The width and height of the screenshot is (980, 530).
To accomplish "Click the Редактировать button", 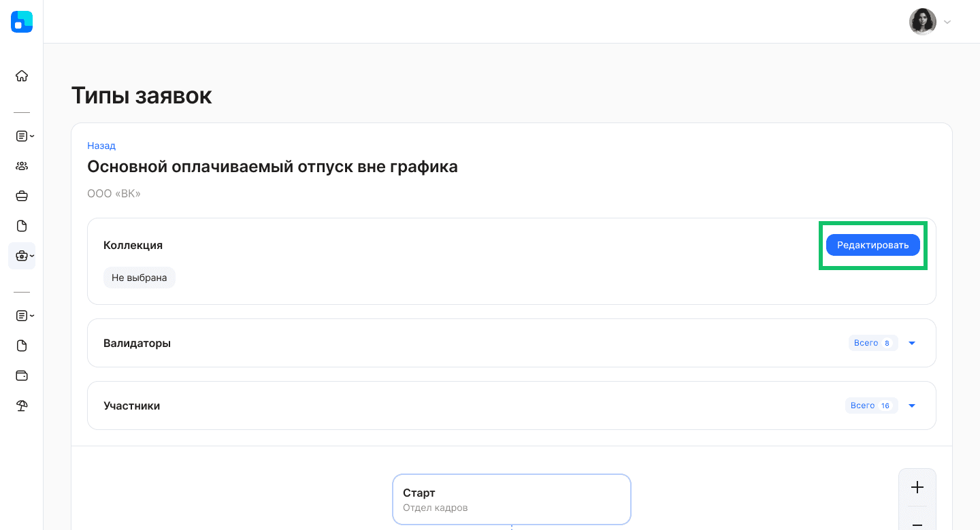I will (x=873, y=245).
